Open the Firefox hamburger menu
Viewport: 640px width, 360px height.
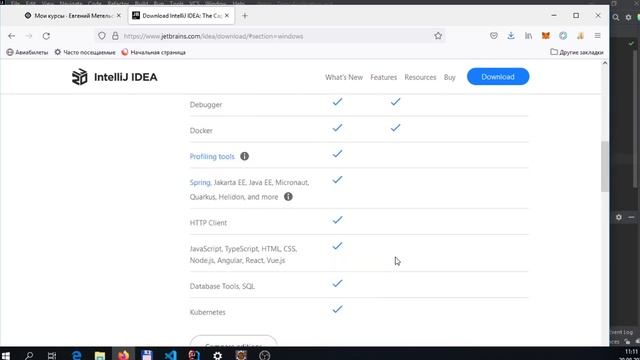[x=598, y=36]
